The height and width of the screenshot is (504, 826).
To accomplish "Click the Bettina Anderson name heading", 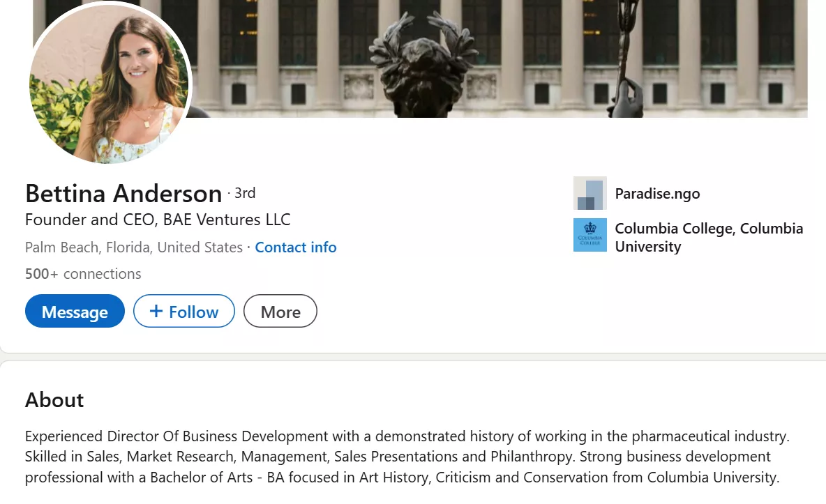I will 123,193.
